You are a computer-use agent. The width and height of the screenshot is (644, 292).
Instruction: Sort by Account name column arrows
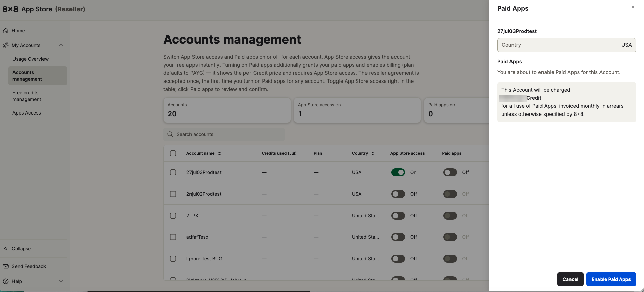click(219, 153)
